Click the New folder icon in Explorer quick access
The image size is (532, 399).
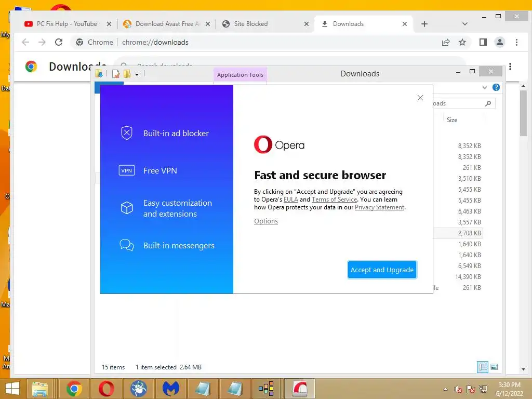(127, 74)
